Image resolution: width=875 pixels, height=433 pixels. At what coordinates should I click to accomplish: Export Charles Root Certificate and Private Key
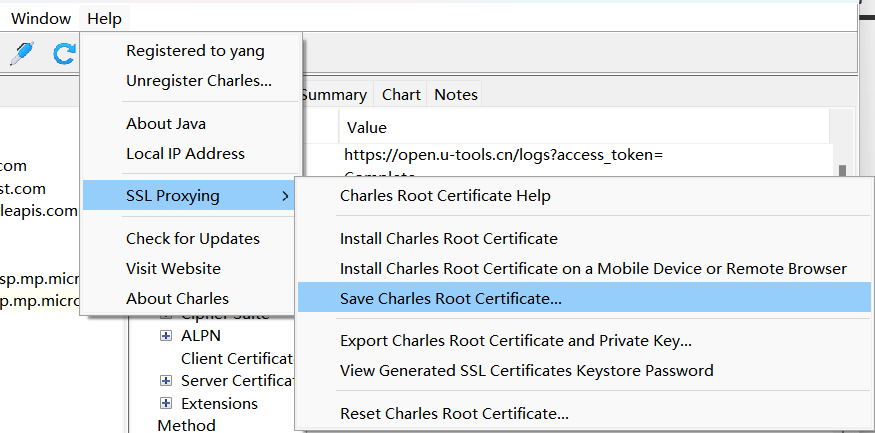coord(584,340)
